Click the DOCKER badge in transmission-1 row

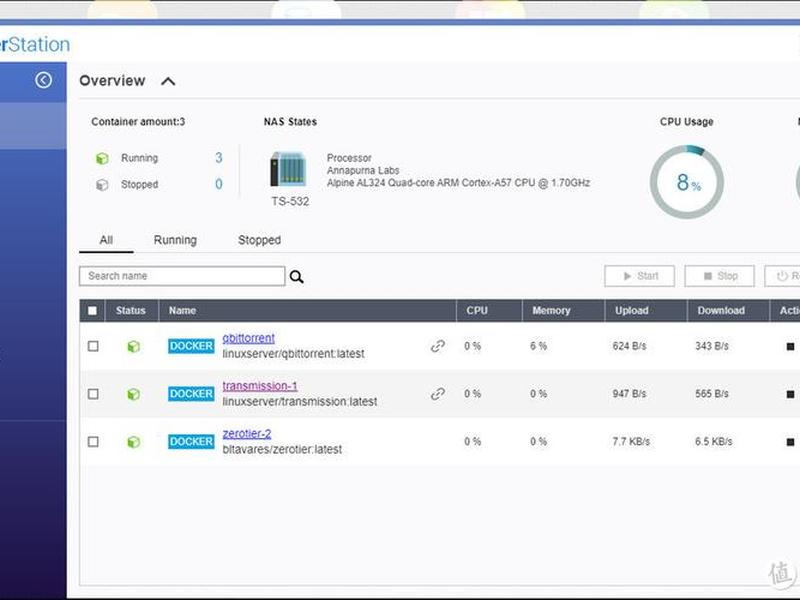click(191, 393)
